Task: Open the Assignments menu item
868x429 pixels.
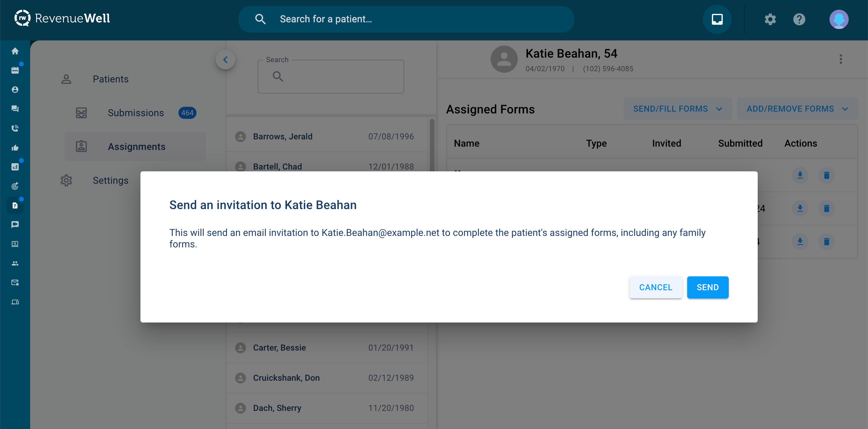Action: (x=137, y=146)
